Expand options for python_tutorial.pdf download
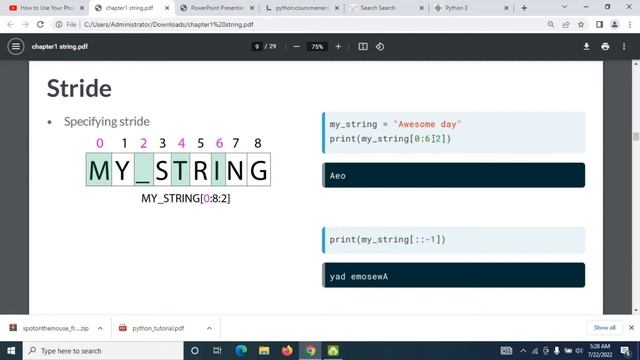Image resolution: width=640 pixels, height=360 pixels. point(209,328)
